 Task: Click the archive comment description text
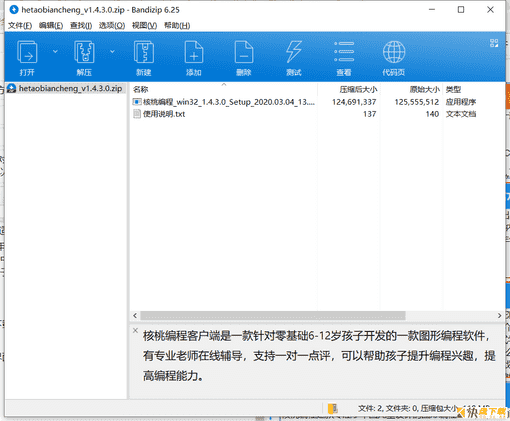point(319,356)
